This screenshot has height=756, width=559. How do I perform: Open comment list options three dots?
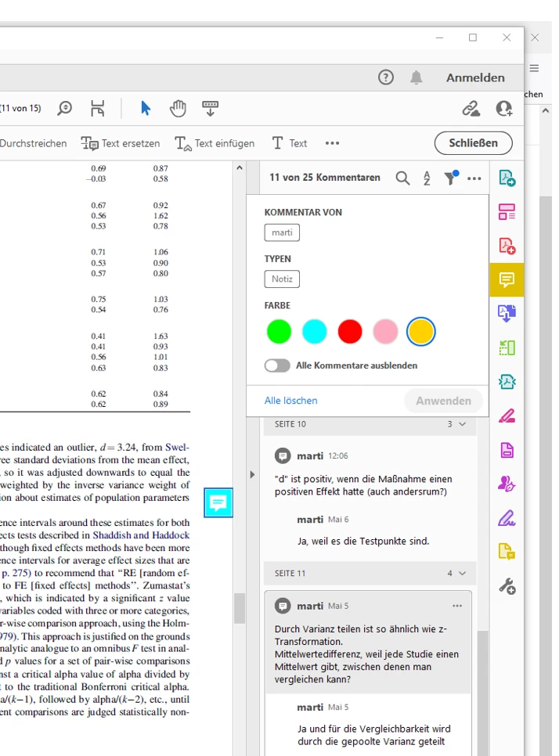click(474, 178)
